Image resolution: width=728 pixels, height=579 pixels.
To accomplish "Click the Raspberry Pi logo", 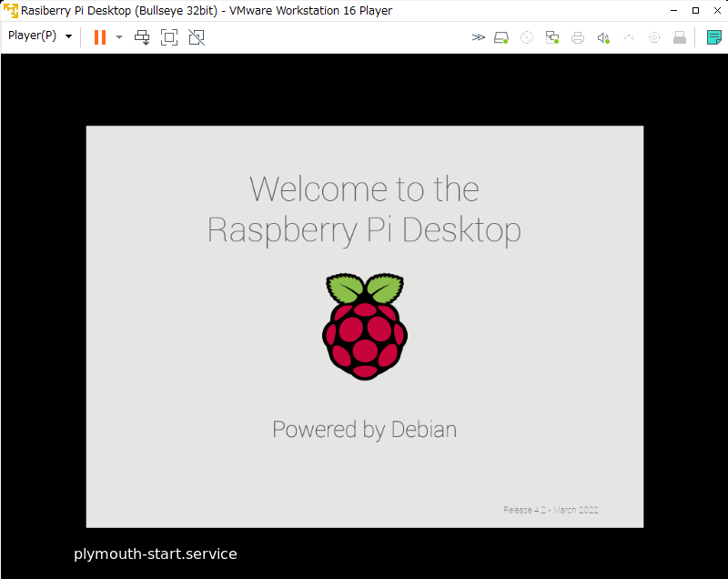I will point(365,327).
